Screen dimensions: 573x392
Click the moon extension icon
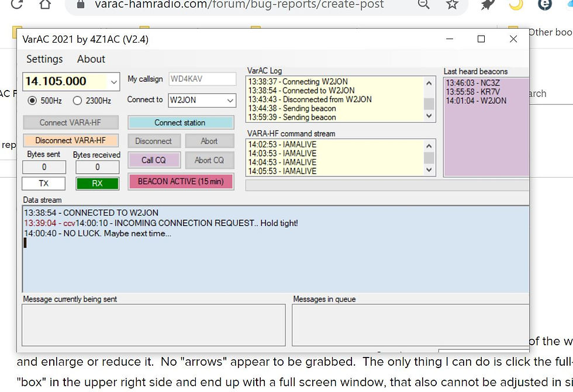coord(516,4)
